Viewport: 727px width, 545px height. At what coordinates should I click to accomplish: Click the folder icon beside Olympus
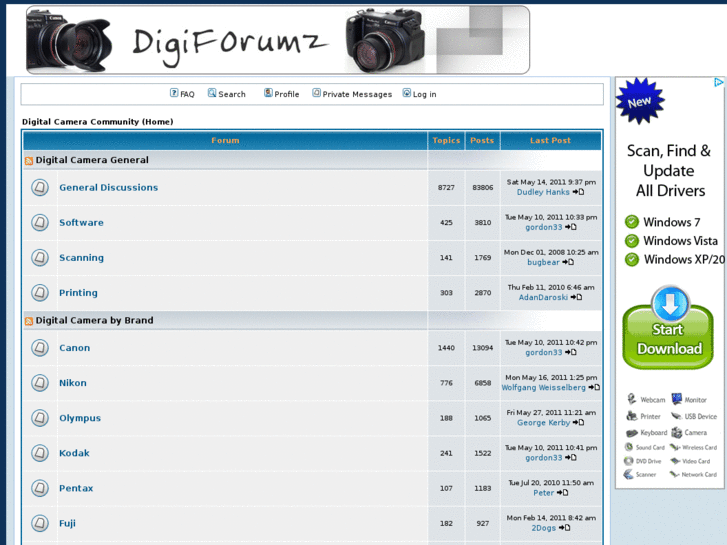tap(40, 418)
